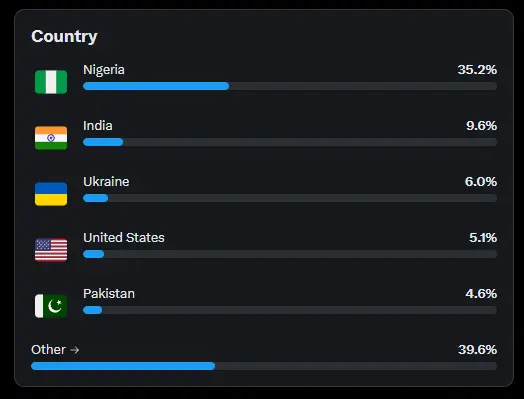The height and width of the screenshot is (399, 524).
Task: Click the India flag icon
Action: [x=51, y=138]
